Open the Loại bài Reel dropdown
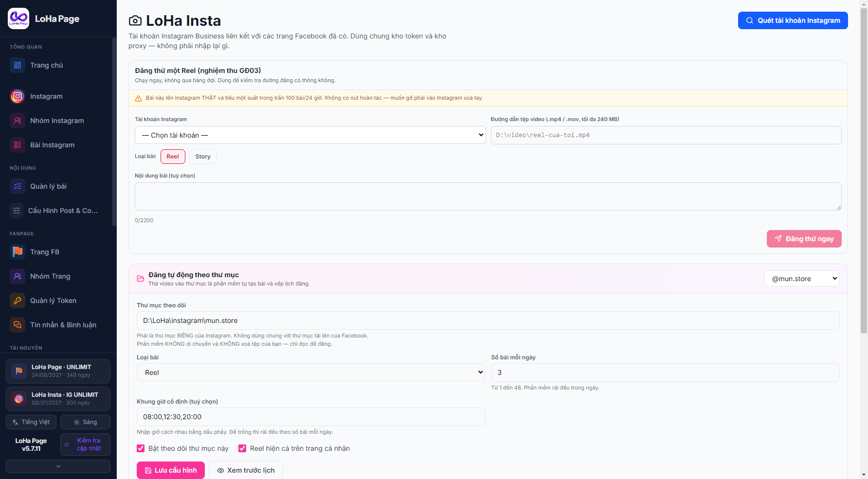The width and height of the screenshot is (868, 479). point(311,373)
